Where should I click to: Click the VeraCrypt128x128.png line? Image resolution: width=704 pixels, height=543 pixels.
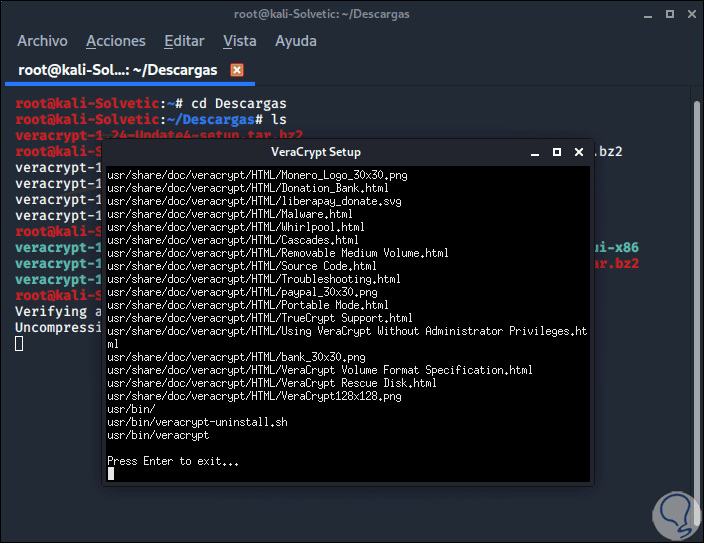point(254,397)
